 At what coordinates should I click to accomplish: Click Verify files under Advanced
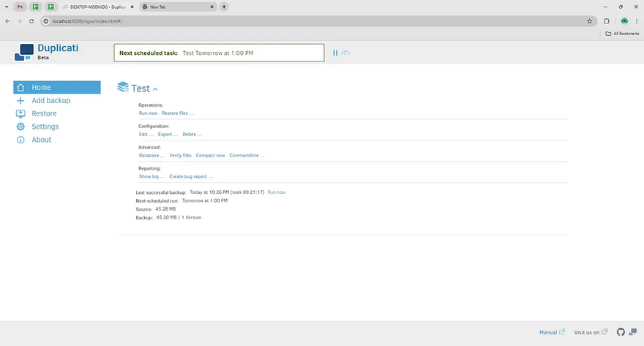[180, 155]
